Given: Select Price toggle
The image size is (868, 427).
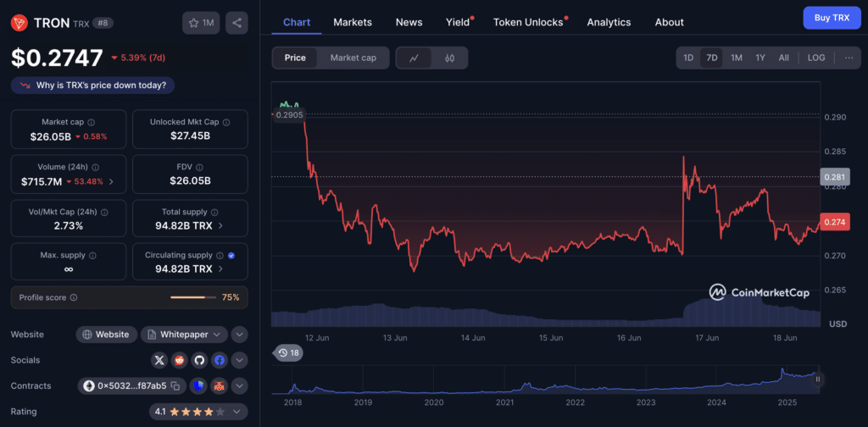Looking at the screenshot, I should pos(295,58).
